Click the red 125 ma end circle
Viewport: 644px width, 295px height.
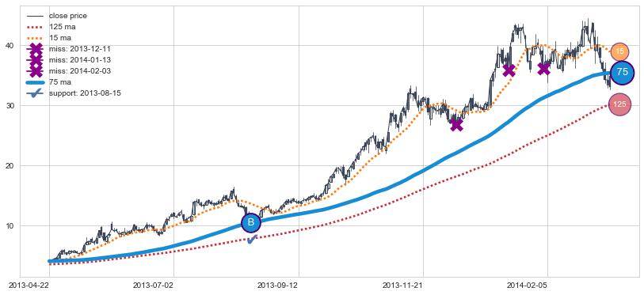coord(619,104)
